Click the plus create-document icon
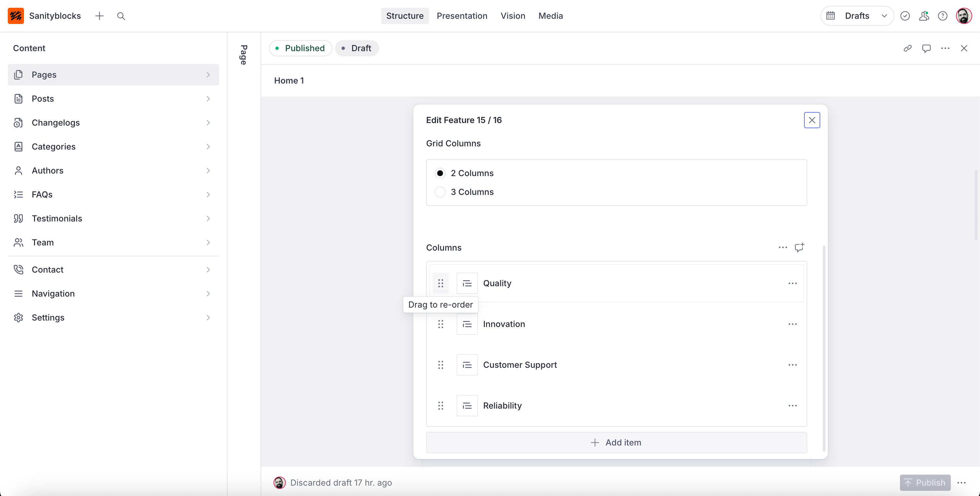This screenshot has width=980, height=496. pyautogui.click(x=99, y=16)
